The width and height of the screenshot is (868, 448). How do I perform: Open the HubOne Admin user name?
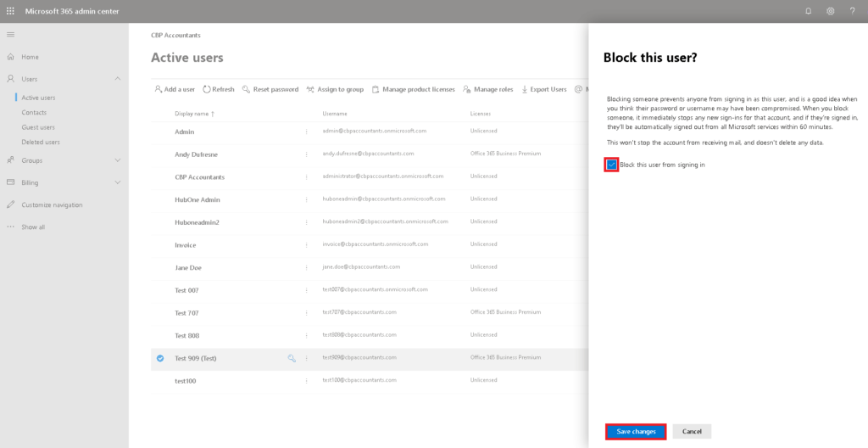(x=198, y=199)
